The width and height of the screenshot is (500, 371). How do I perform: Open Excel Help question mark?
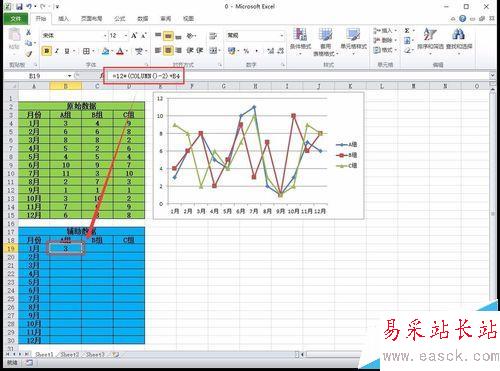462,18
